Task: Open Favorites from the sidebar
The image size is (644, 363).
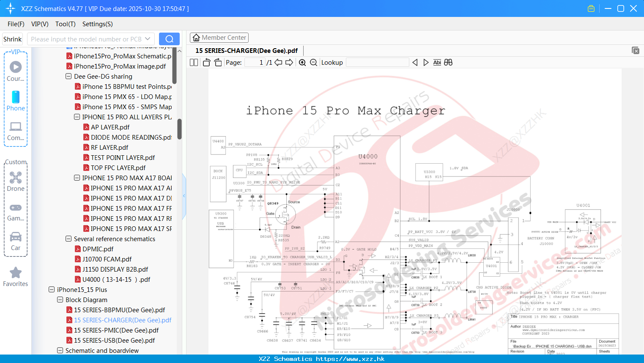Action: tap(16, 277)
